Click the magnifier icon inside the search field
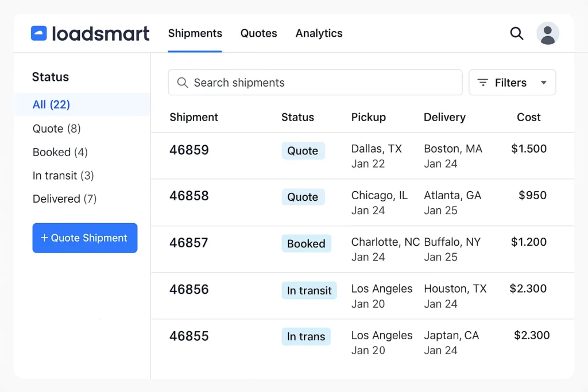The image size is (588, 392). click(x=183, y=83)
